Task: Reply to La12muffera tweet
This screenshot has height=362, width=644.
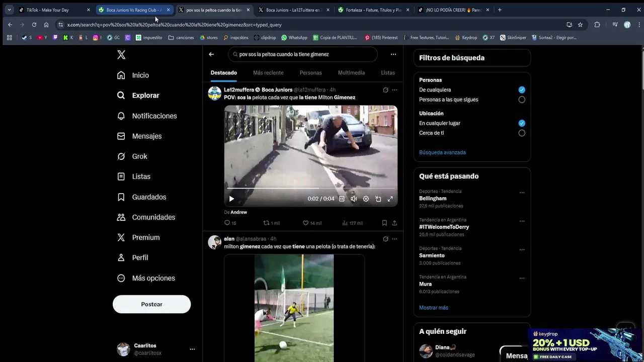Action: 230,223
